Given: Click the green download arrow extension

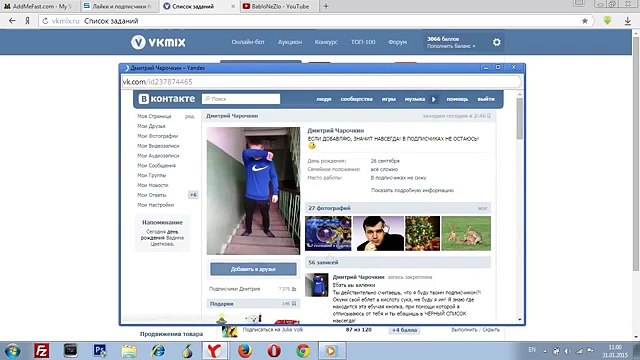Looking at the screenshot, I should [x=607, y=20].
